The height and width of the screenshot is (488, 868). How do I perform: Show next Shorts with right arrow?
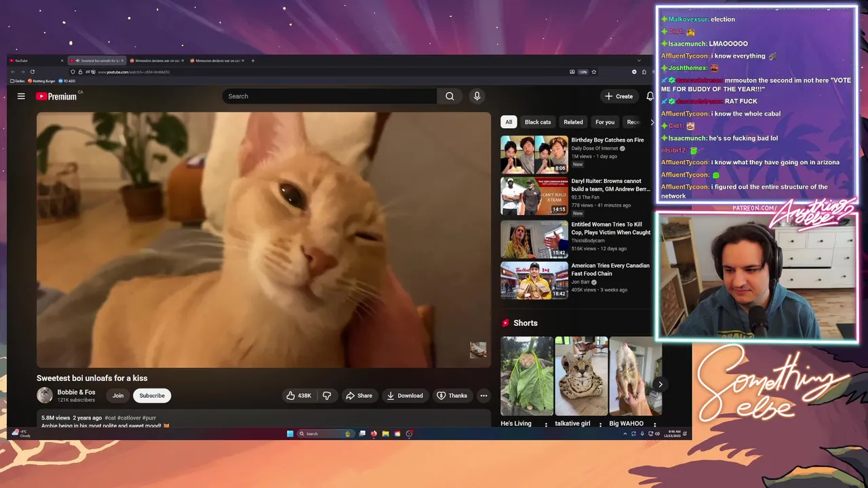click(660, 384)
